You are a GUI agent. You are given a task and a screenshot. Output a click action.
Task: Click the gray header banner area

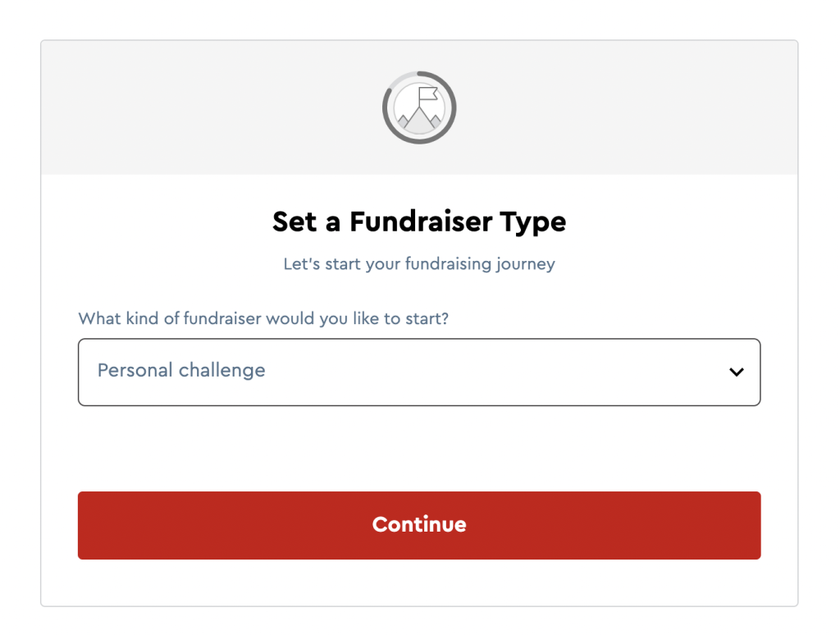214,107
